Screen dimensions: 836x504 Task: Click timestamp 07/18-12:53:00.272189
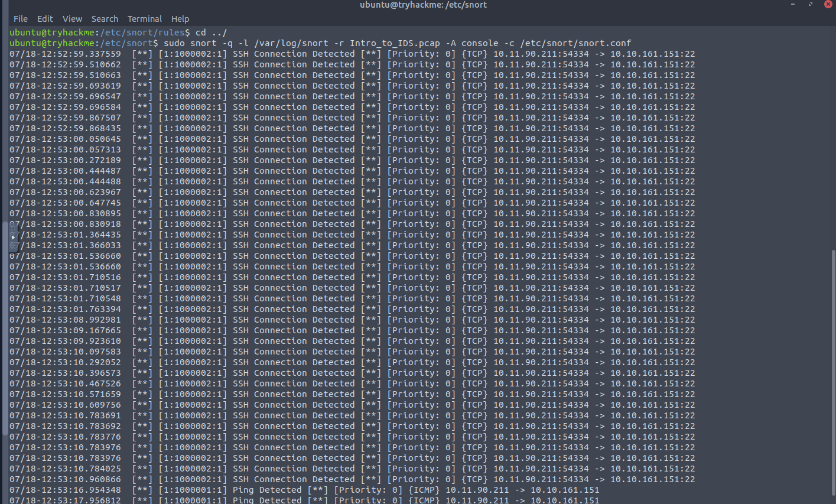65,160
